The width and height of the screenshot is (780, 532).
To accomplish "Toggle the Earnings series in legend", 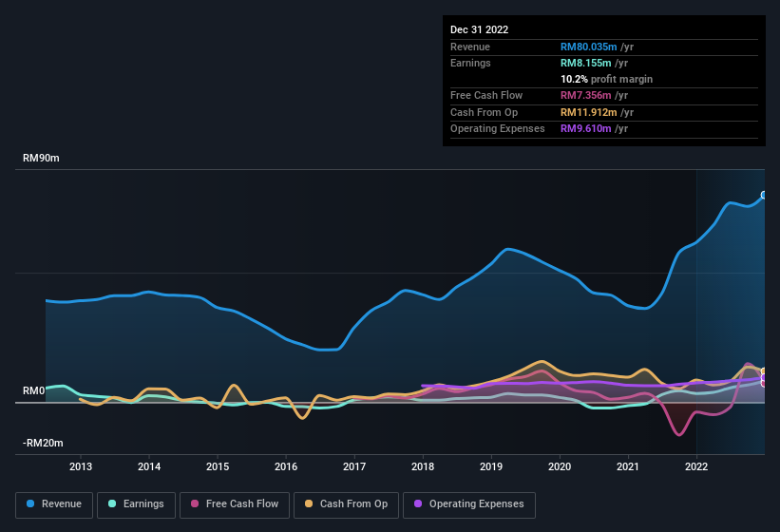I will pyautogui.click(x=136, y=503).
